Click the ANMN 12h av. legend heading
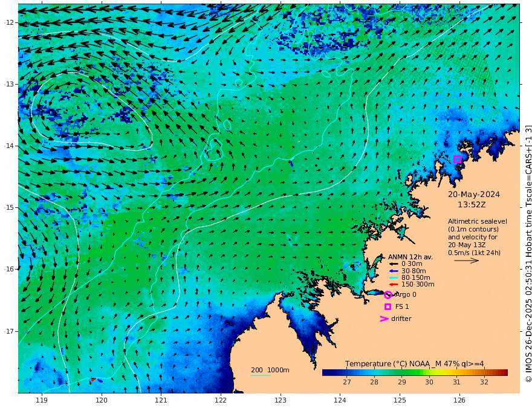 click(x=410, y=257)
